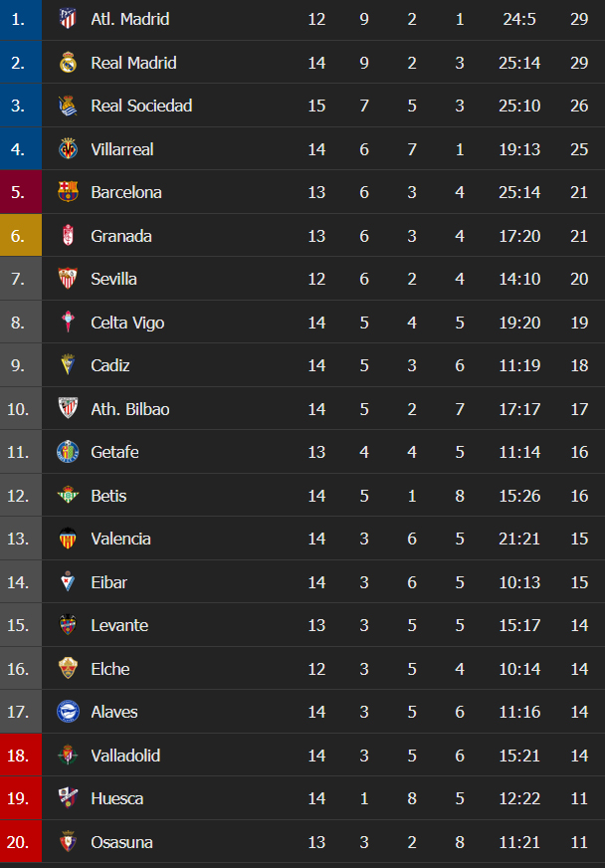The image size is (605, 868).
Task: Select the Ath. Bilbao team name
Action: pos(129,409)
